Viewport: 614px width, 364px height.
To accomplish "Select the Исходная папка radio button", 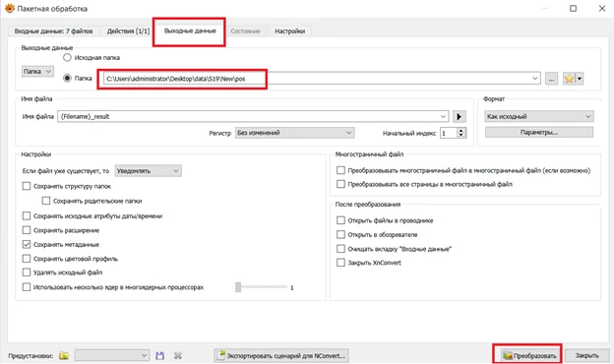I will pyautogui.click(x=67, y=57).
